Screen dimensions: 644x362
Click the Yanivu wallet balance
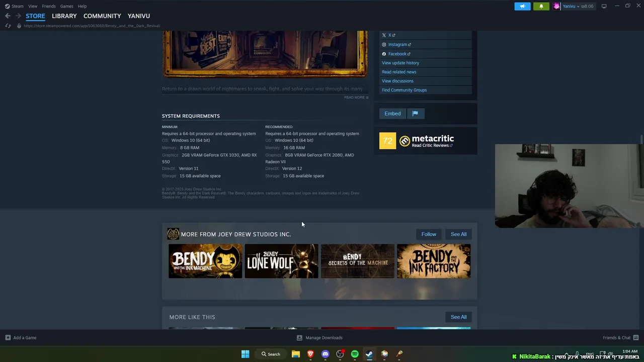(588, 6)
